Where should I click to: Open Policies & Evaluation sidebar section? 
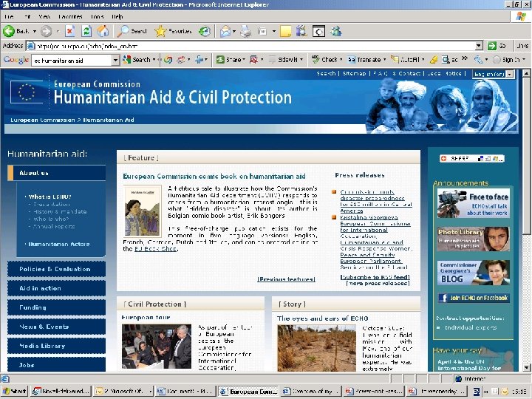click(56, 269)
